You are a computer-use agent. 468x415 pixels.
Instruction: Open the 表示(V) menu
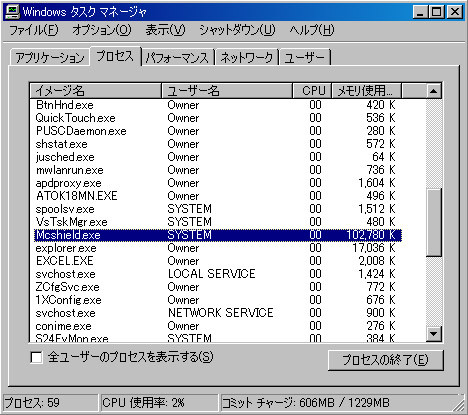(165, 30)
